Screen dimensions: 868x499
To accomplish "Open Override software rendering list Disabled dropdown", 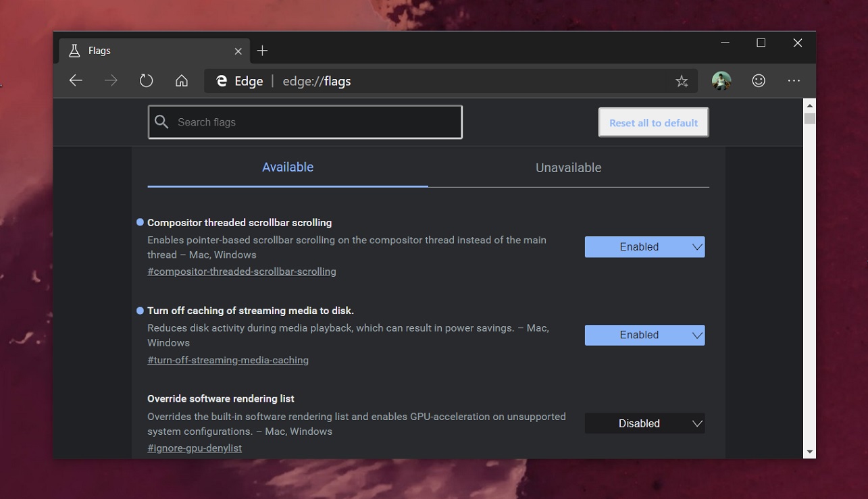I will [x=644, y=423].
